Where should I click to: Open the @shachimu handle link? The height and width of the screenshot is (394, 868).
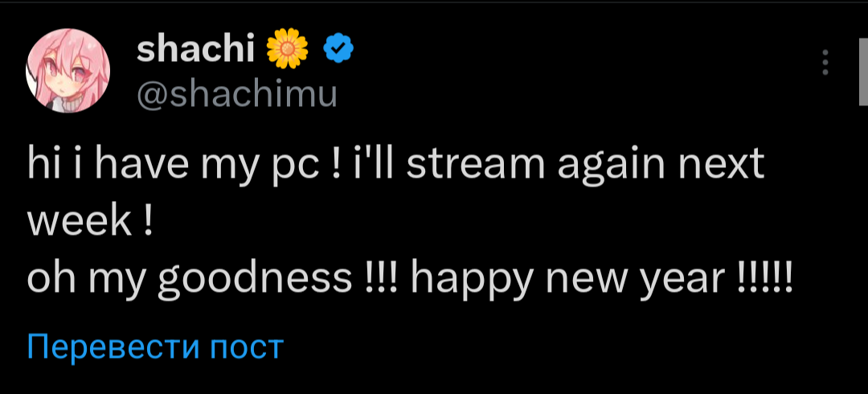pos(237,95)
